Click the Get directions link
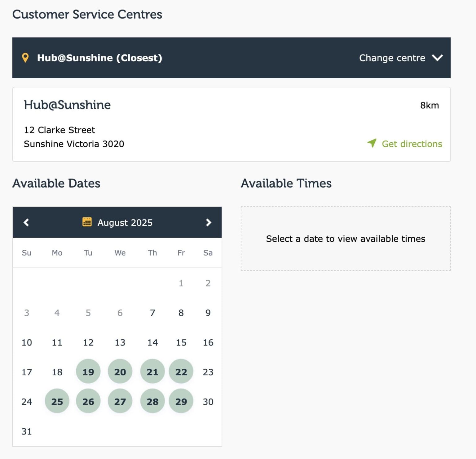This screenshot has width=476, height=459. (412, 144)
